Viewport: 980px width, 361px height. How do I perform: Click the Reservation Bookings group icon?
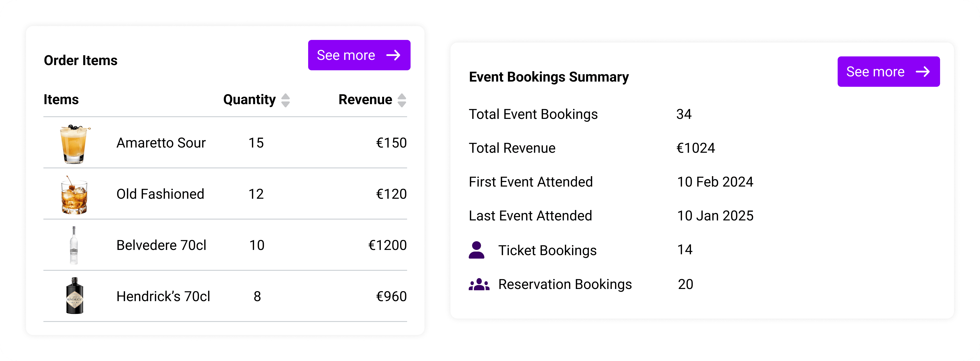[x=479, y=285]
